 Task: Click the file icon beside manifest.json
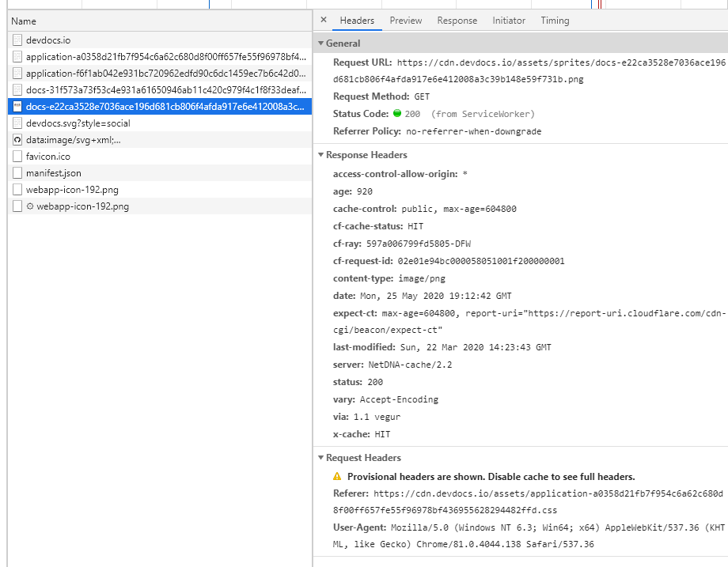click(x=17, y=172)
